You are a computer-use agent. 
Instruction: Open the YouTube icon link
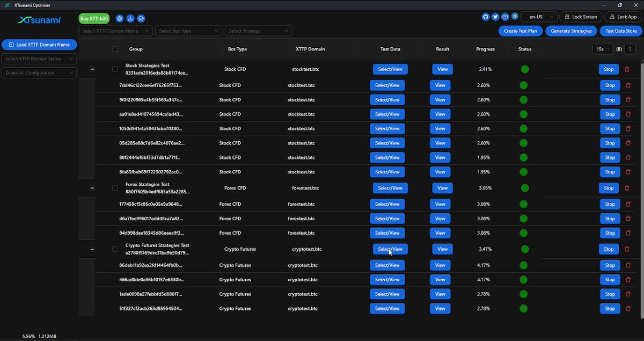(505, 17)
